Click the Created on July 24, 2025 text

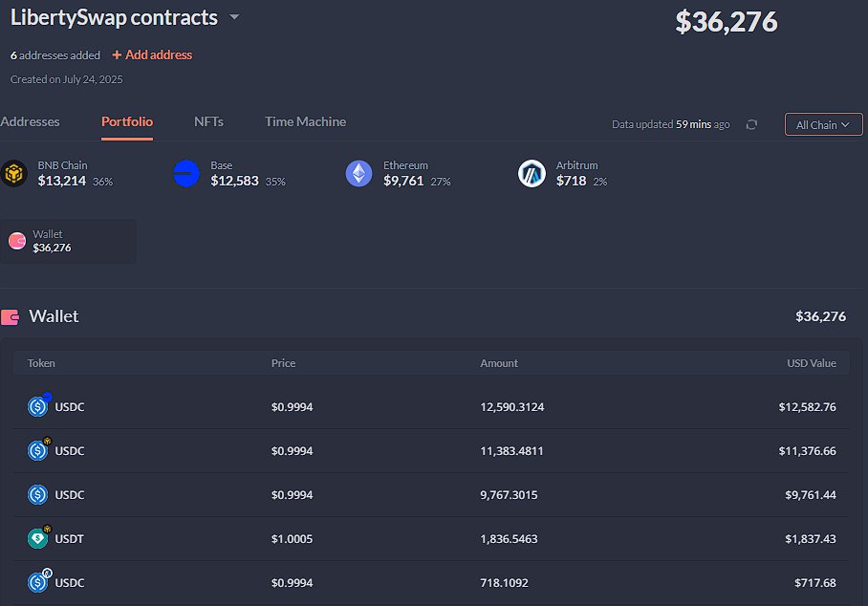66,79
